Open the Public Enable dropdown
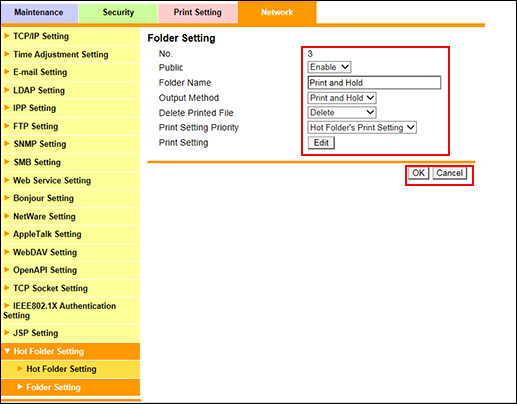This screenshot has width=517, height=404. pos(329,67)
